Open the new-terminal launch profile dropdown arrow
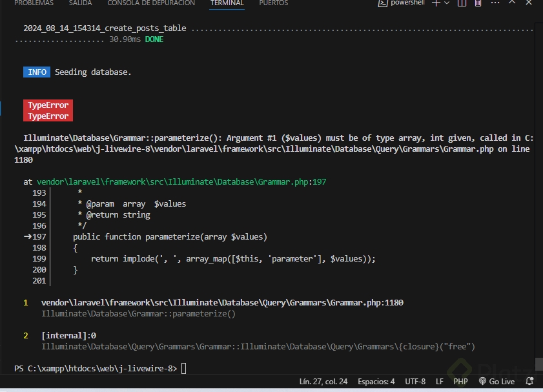Viewport: 543px width, 392px height. (x=447, y=3)
